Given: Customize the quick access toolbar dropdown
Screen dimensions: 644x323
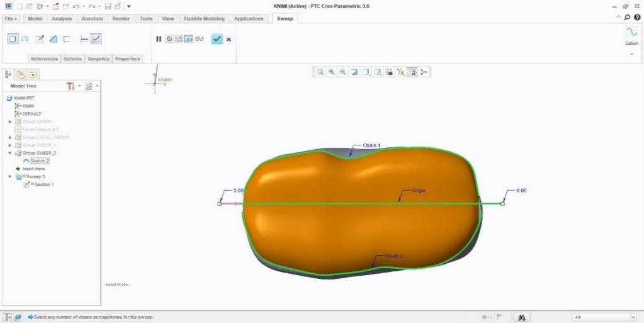Looking at the screenshot, I should (x=129, y=6).
